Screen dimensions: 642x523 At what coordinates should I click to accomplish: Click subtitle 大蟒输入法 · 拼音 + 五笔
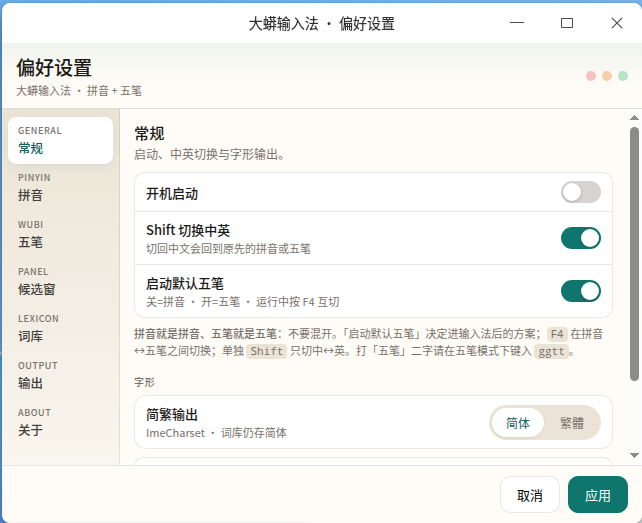79,91
